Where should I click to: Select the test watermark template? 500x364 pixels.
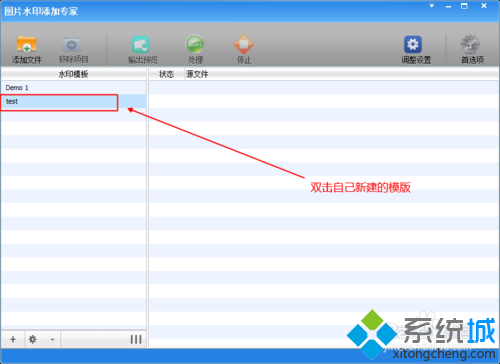73,101
